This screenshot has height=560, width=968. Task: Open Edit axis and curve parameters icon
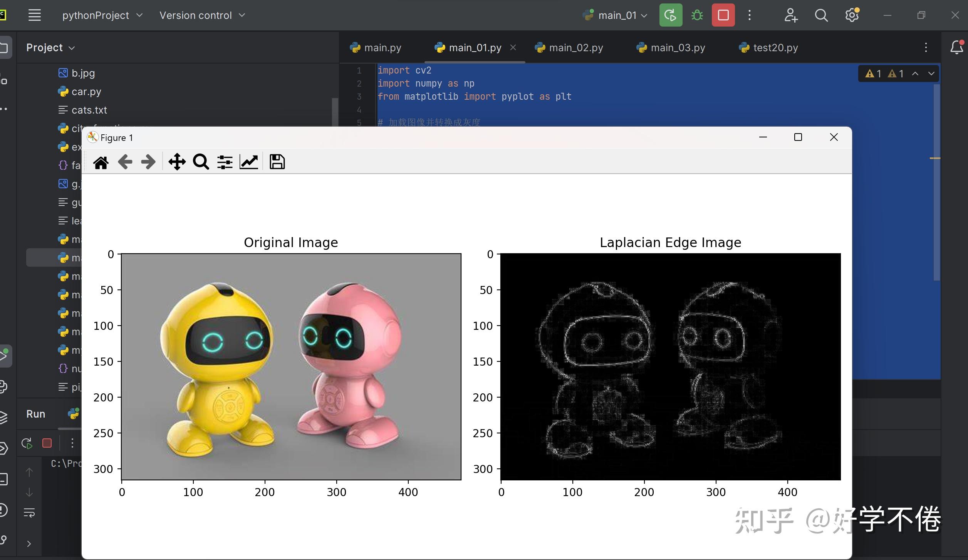point(249,162)
